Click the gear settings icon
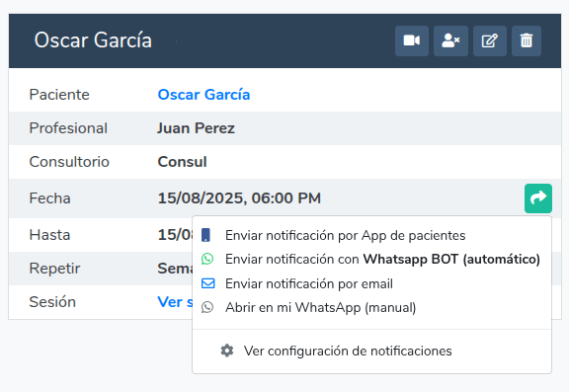 click(227, 351)
